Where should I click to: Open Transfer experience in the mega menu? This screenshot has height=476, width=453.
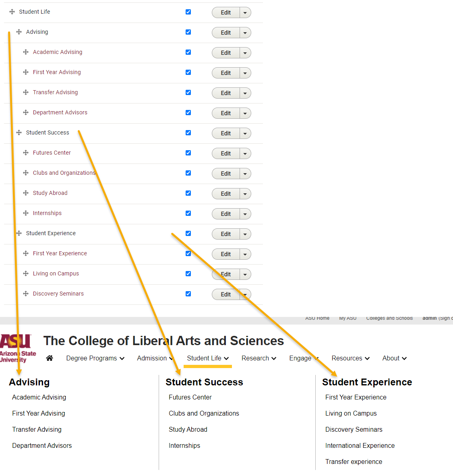[x=354, y=462]
